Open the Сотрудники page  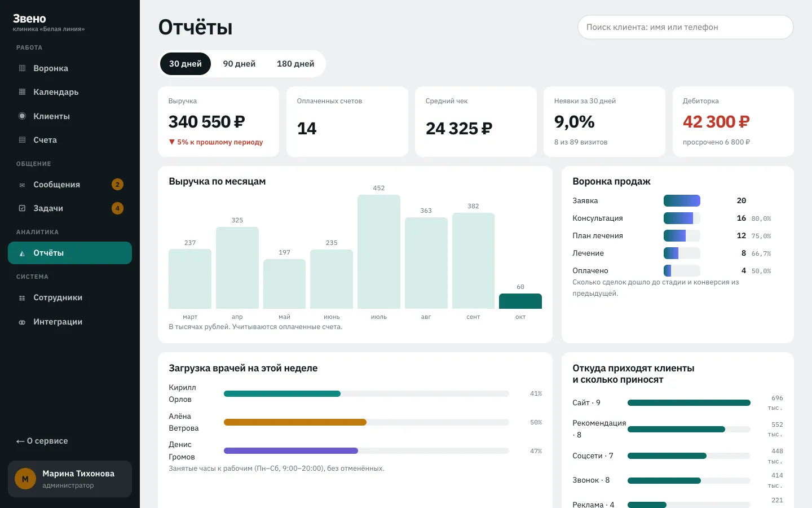(x=70, y=297)
